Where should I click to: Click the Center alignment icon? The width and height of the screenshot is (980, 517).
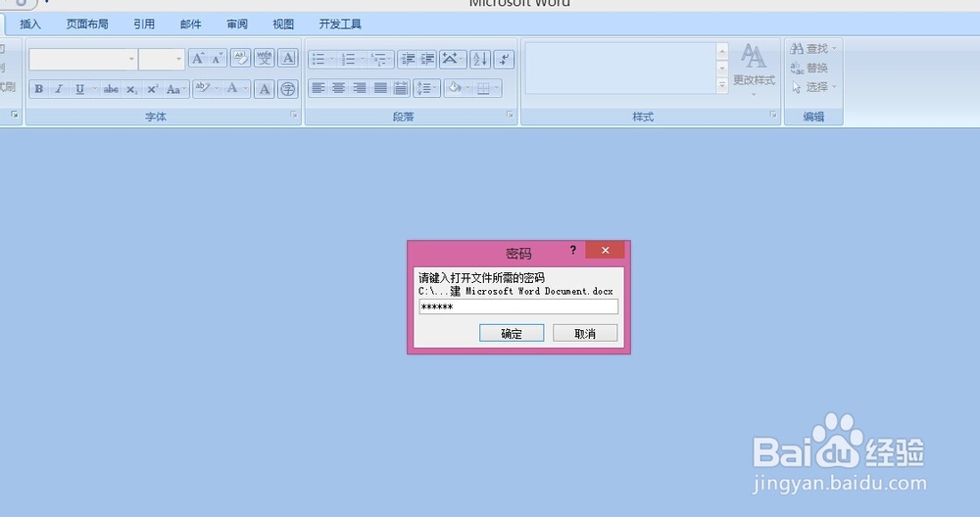click(x=339, y=88)
